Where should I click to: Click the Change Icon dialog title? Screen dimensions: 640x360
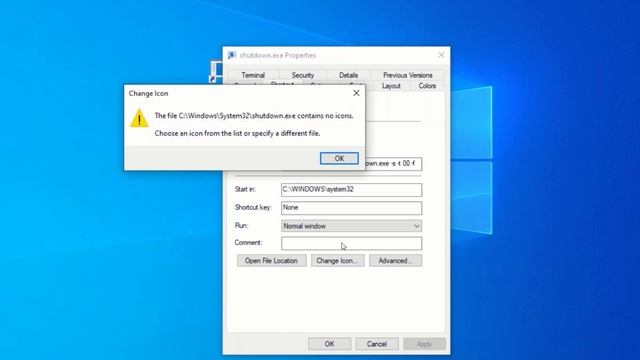149,93
